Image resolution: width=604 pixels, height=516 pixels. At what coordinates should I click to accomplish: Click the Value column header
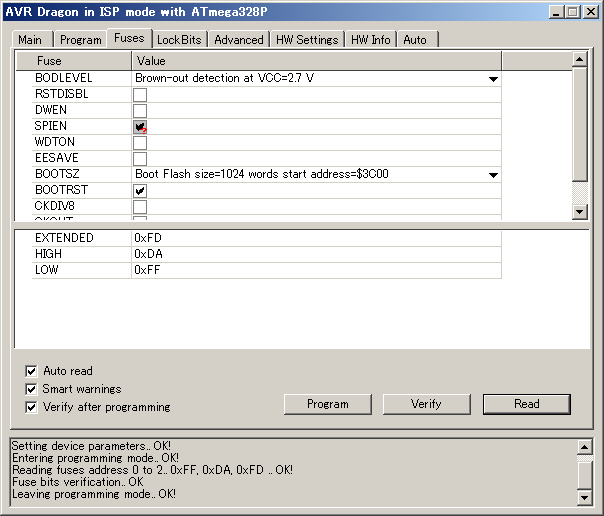tap(317, 61)
